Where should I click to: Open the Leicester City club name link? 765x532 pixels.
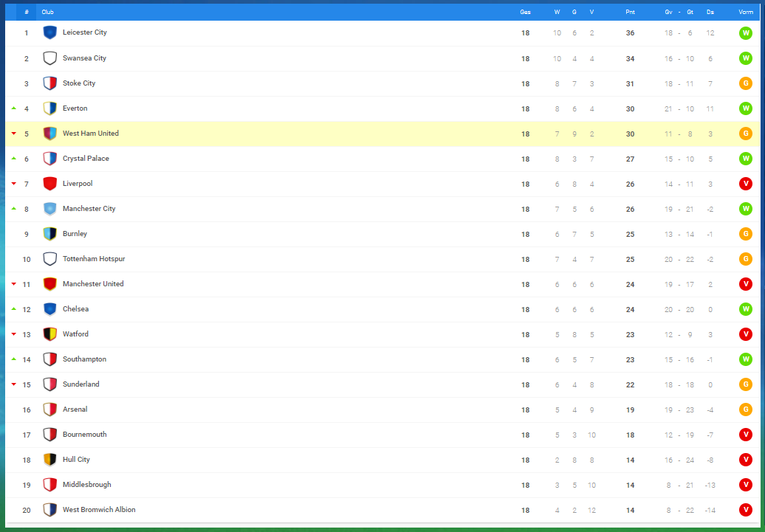tap(85, 32)
